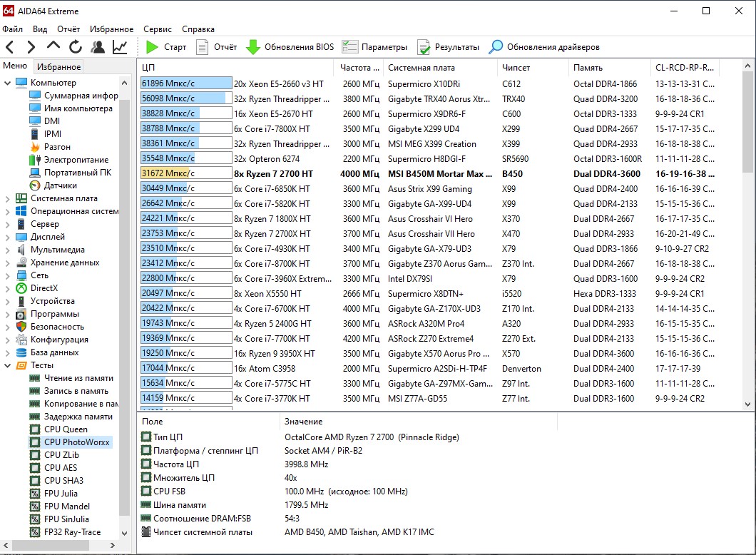Image resolution: width=756 pixels, height=555 pixels.
Task: Collapse the Компьютер tree node
Action: tap(7, 83)
